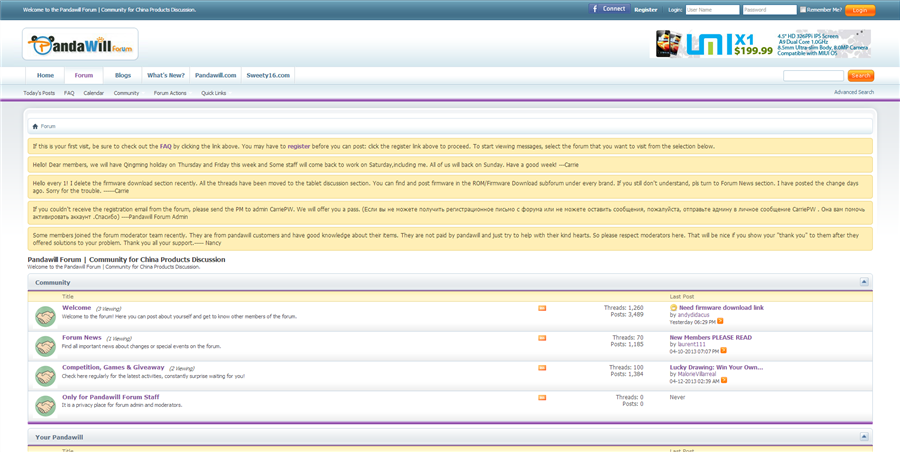Image resolution: width=900 pixels, height=452 pixels.
Task: Expand the Forum Actions dropdown
Action: [170, 93]
